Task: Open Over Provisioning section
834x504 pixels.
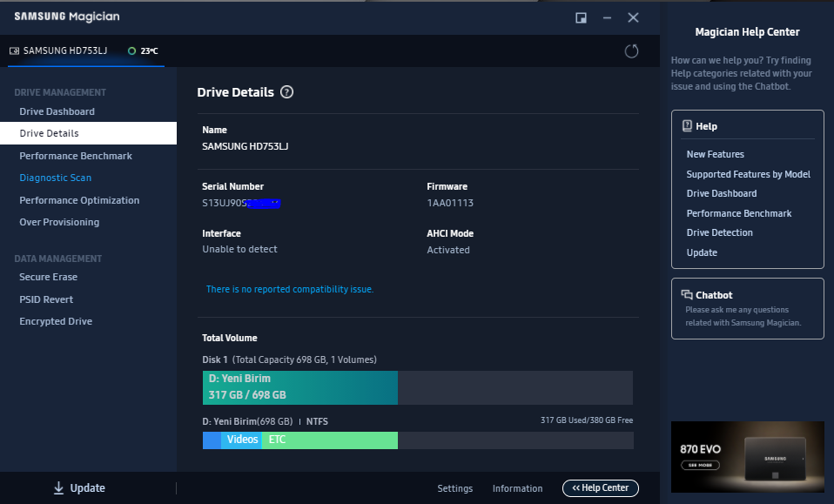Action: (x=59, y=222)
